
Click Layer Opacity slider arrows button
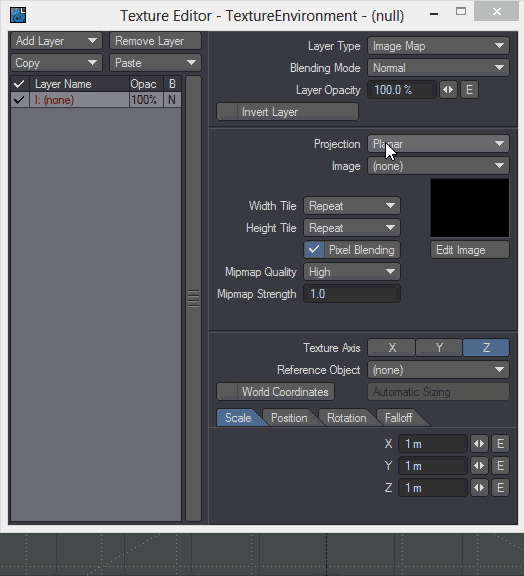point(448,90)
